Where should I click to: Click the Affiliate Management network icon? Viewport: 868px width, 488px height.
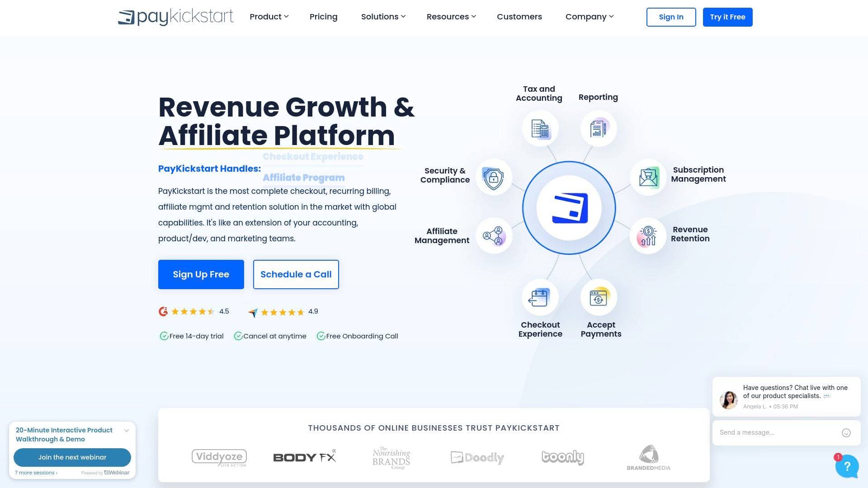click(494, 236)
